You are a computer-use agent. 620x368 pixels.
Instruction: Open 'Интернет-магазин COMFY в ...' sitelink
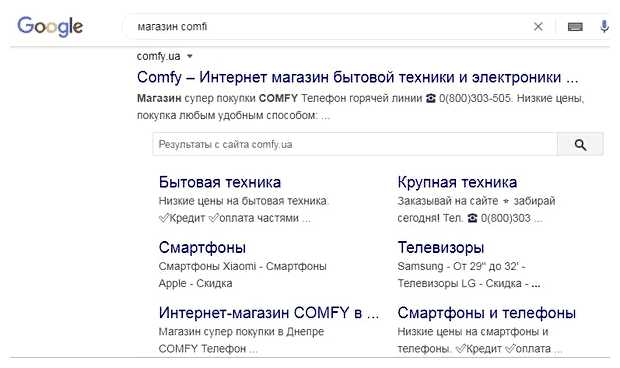(x=269, y=313)
